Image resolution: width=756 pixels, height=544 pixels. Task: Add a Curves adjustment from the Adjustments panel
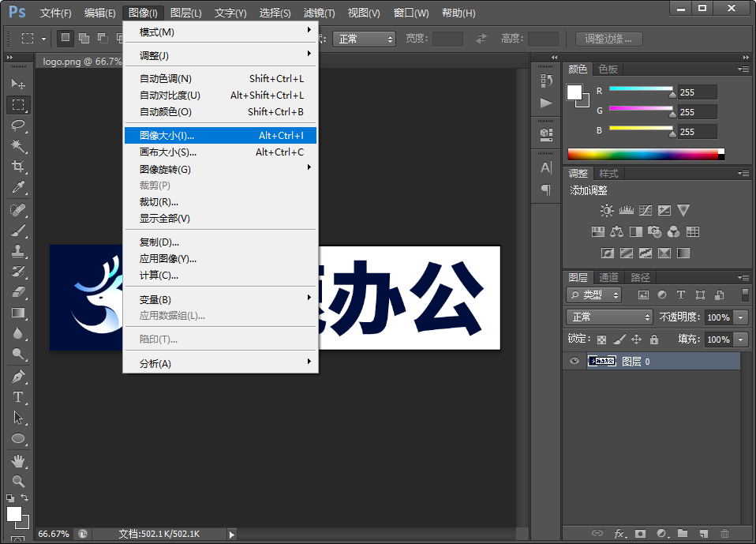pyautogui.click(x=646, y=210)
